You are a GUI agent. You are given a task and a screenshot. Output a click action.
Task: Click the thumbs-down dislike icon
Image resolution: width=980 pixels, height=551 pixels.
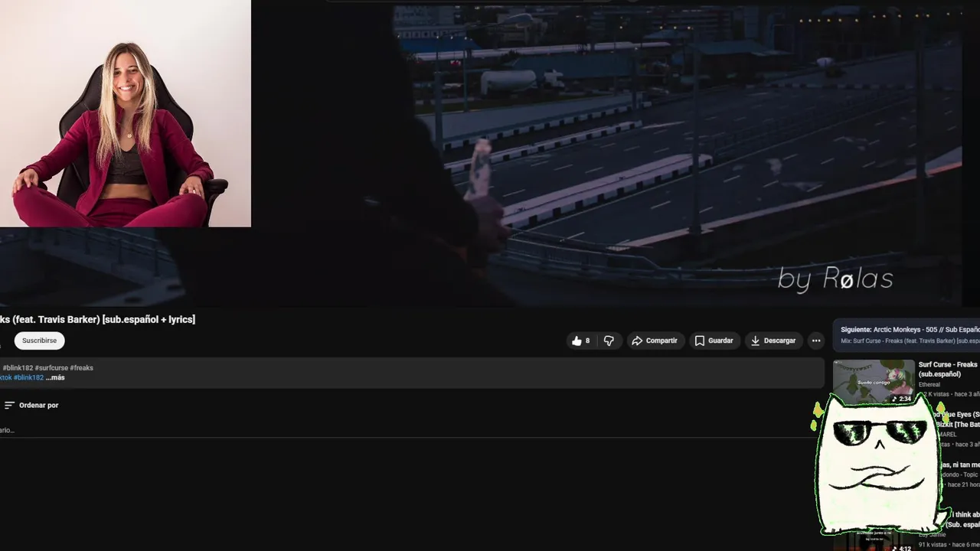pyautogui.click(x=609, y=341)
